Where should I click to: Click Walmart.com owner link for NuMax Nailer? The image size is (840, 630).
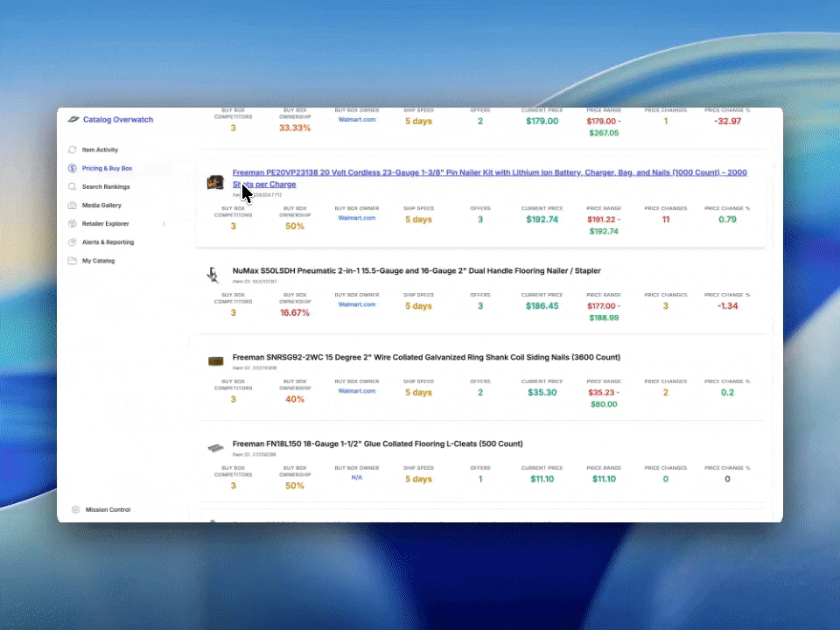click(x=357, y=304)
